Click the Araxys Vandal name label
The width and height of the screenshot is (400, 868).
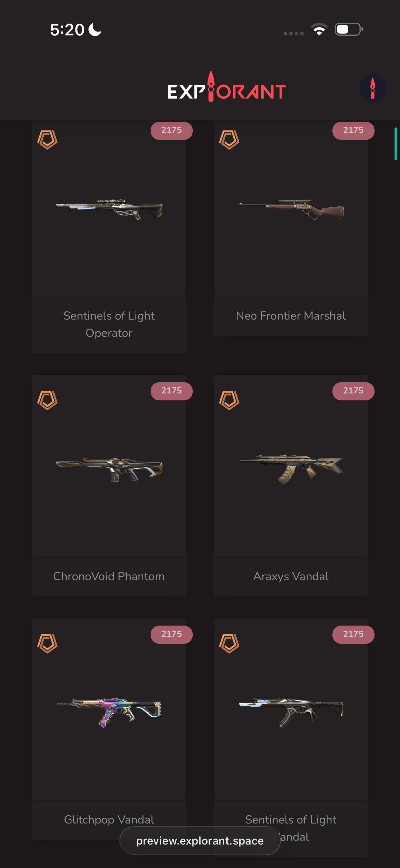click(x=291, y=576)
